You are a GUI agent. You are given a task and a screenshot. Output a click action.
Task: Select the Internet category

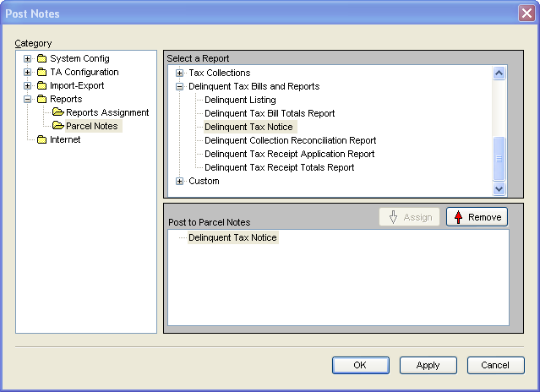(65, 139)
